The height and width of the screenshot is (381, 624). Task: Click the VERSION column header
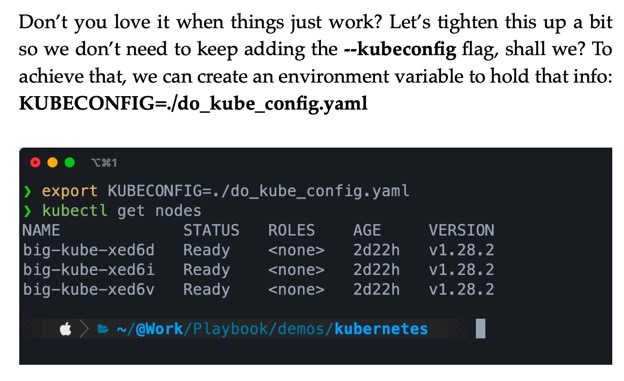click(x=461, y=230)
